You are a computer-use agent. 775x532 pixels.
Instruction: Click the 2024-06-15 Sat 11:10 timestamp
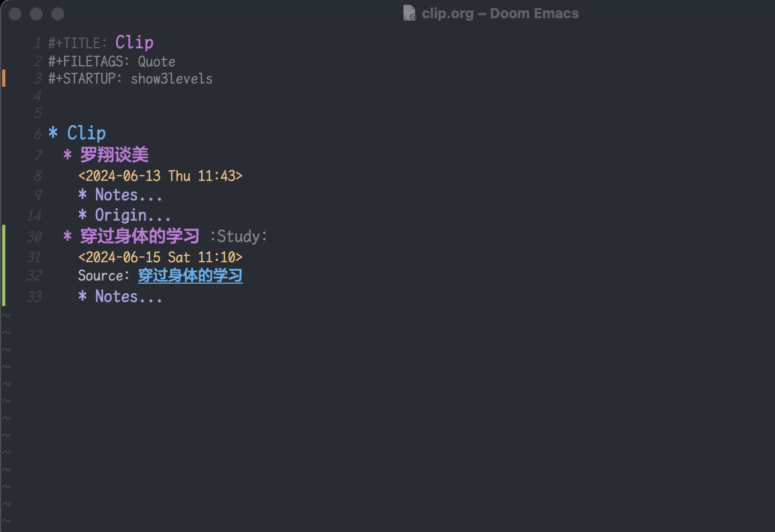click(x=160, y=257)
